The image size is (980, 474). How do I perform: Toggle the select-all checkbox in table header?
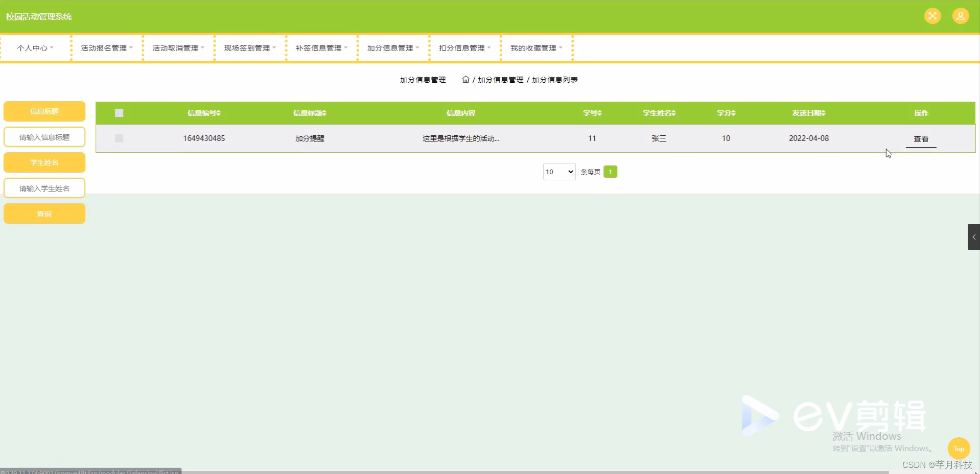118,112
